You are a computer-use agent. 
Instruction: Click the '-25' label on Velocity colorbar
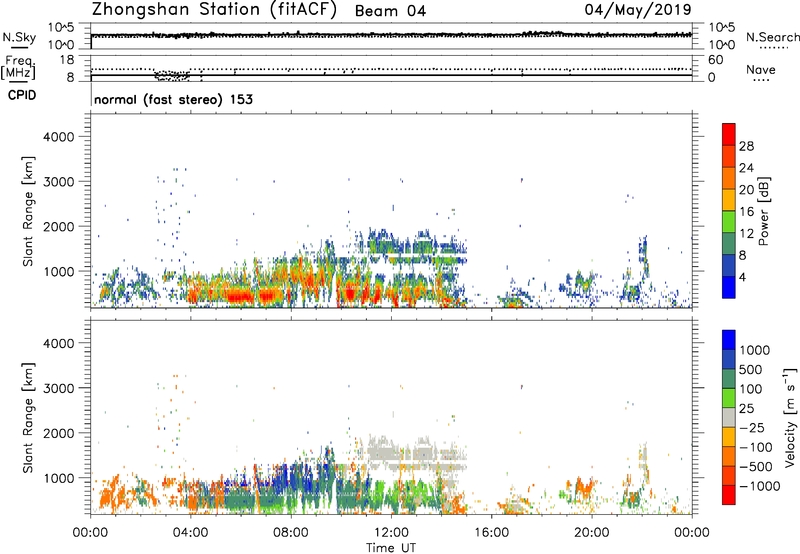tap(752, 428)
